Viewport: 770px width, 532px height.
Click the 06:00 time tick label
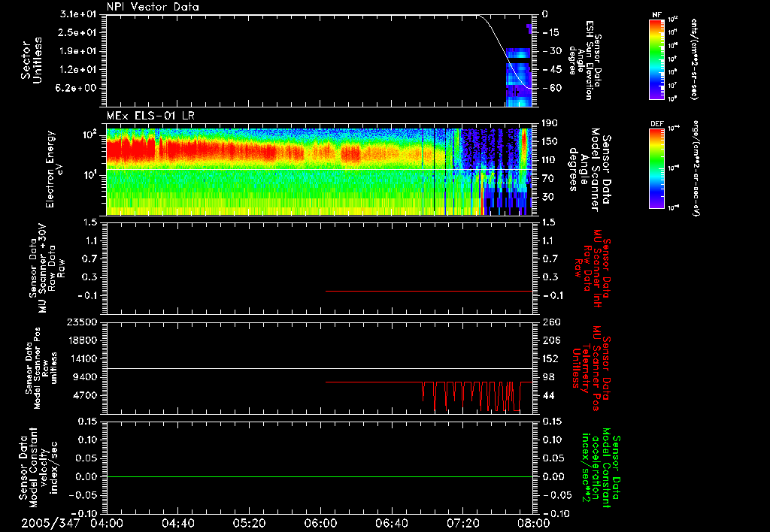320,523
